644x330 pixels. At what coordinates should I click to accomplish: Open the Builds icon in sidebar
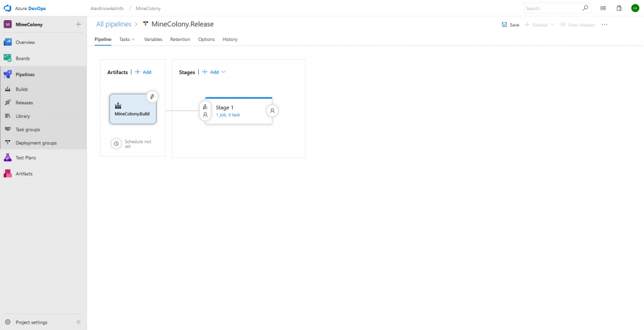pyautogui.click(x=8, y=89)
